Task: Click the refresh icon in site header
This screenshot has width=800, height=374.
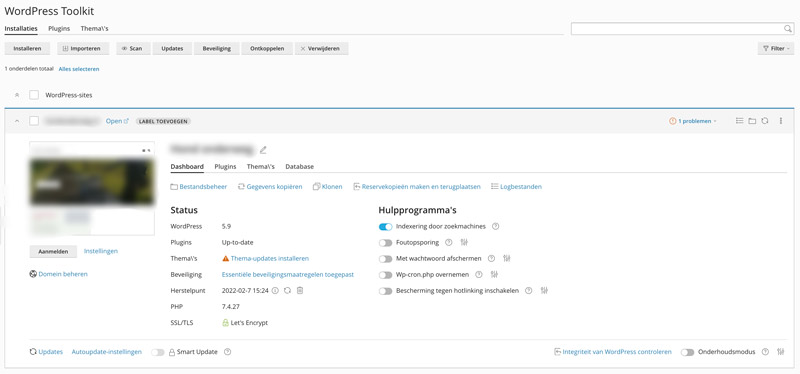Action: point(765,121)
